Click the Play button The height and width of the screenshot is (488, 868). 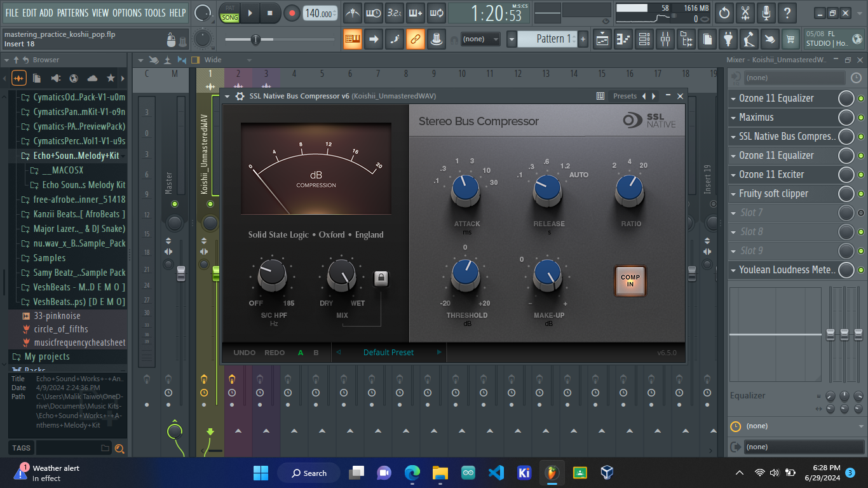(x=250, y=13)
